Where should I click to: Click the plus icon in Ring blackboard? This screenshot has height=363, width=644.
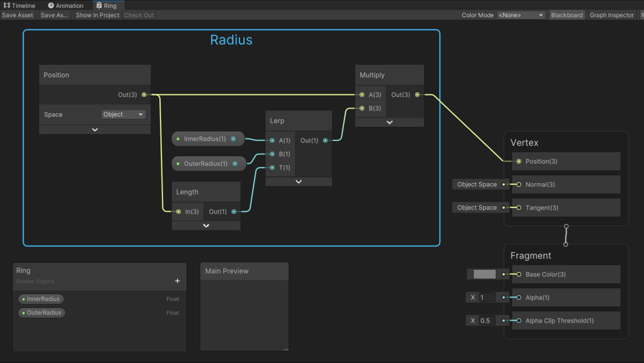[178, 281]
